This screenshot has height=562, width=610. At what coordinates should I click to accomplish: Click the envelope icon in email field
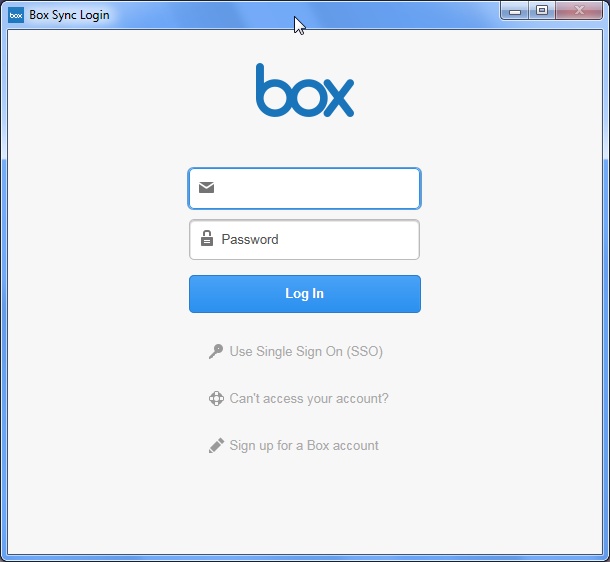tap(206, 187)
